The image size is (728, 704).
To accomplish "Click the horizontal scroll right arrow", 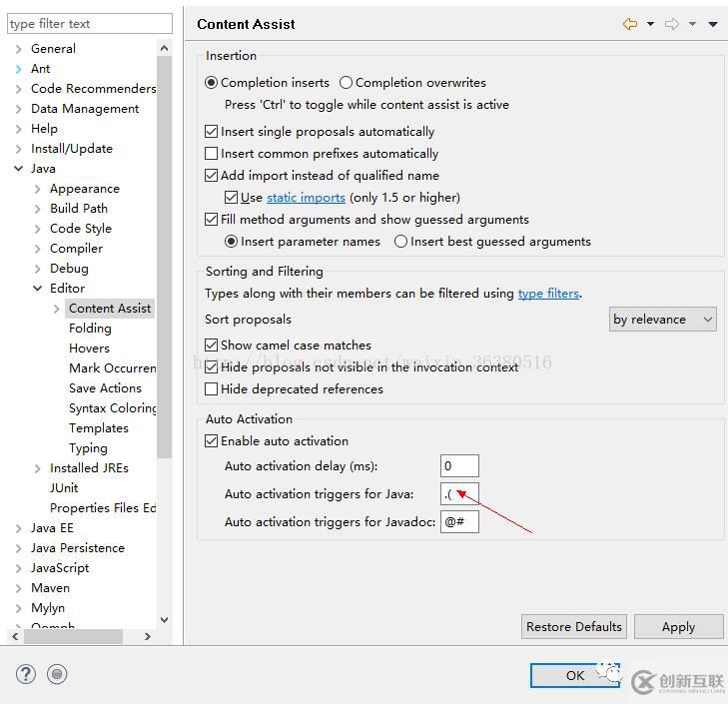I will pyautogui.click(x=148, y=636).
